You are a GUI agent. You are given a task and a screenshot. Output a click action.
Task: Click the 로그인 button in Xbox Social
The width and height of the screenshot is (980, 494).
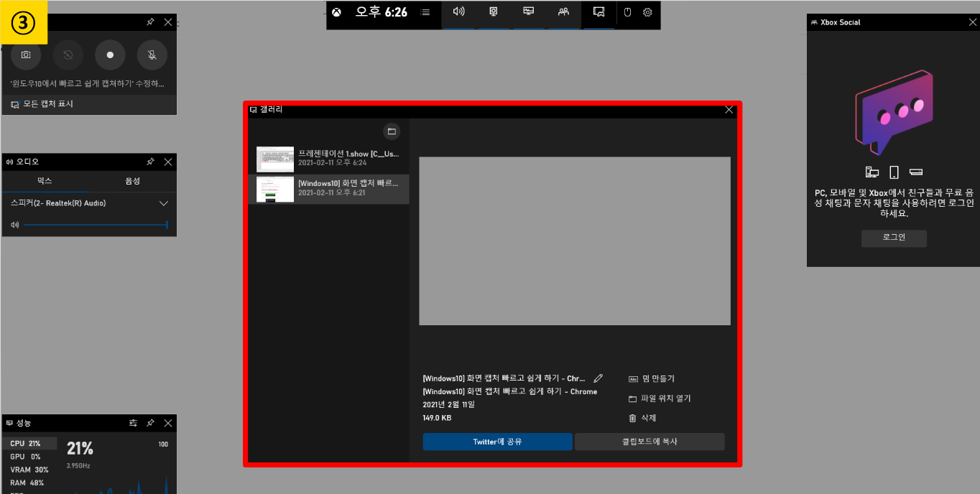coord(894,238)
